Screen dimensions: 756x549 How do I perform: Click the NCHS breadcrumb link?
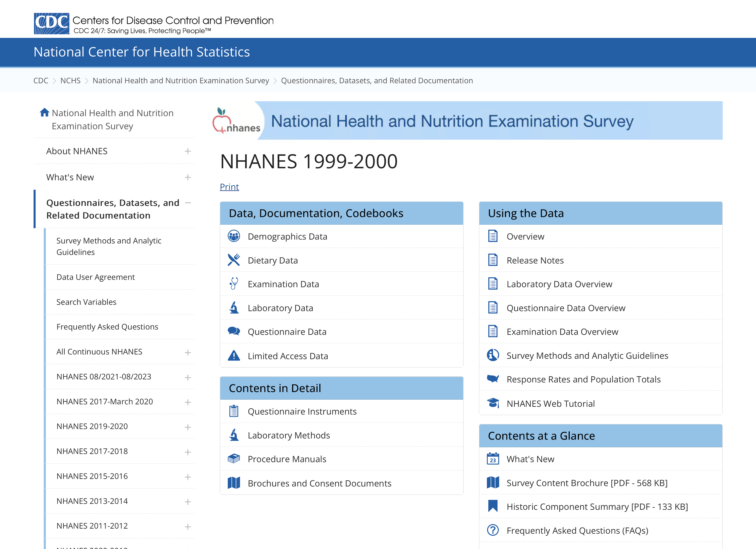pyautogui.click(x=70, y=81)
